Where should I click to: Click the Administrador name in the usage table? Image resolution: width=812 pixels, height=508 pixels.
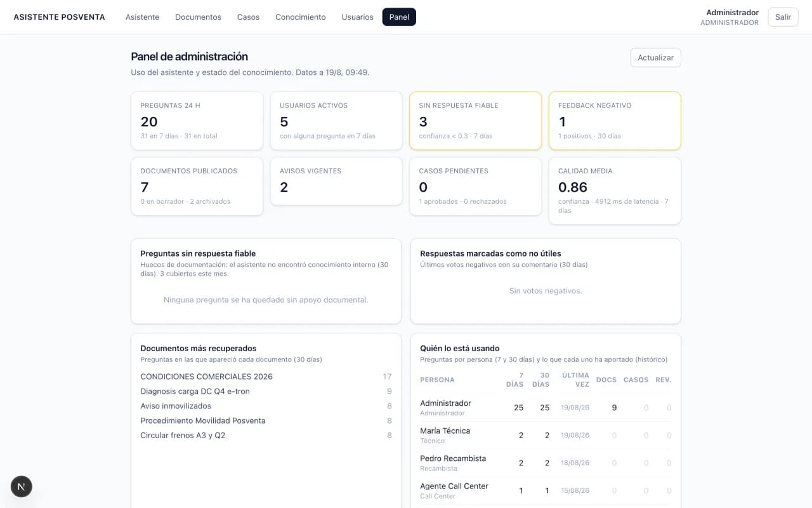click(x=445, y=403)
